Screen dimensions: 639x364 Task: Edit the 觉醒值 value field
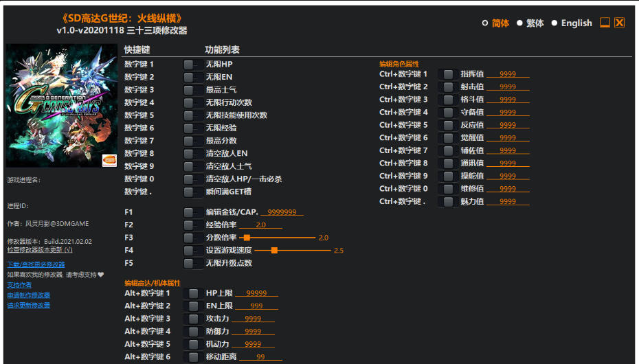click(x=508, y=137)
